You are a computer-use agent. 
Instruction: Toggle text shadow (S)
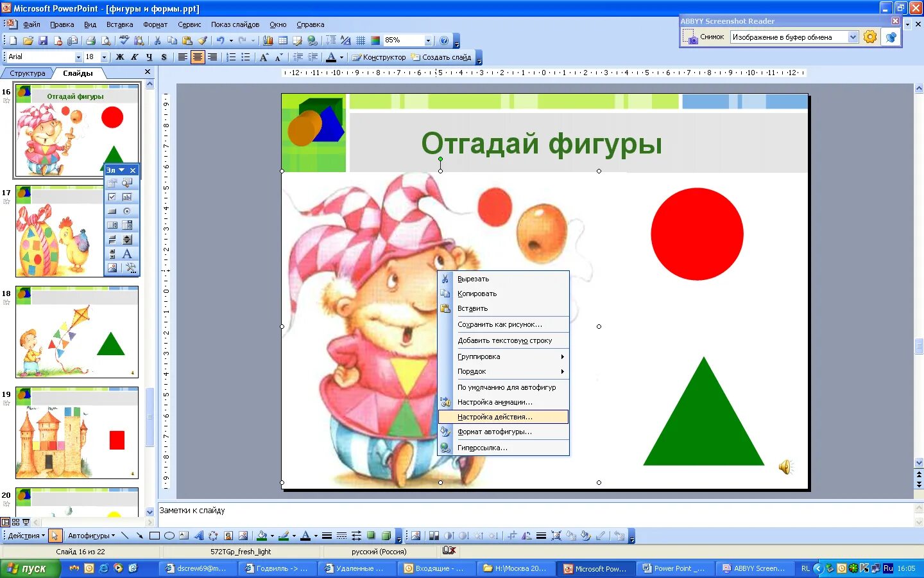[164, 57]
